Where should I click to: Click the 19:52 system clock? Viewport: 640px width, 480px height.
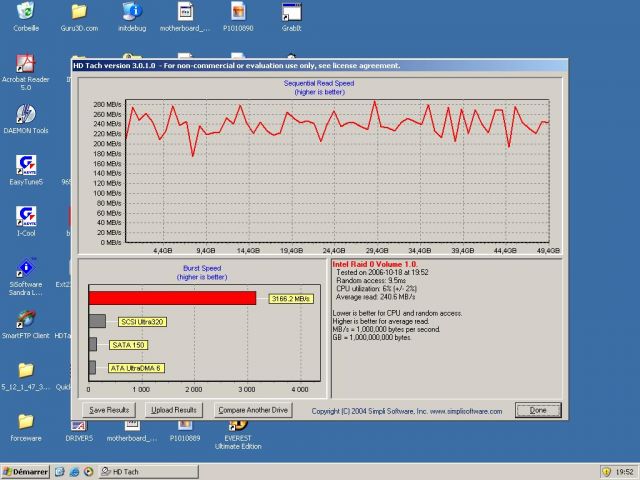point(624,472)
